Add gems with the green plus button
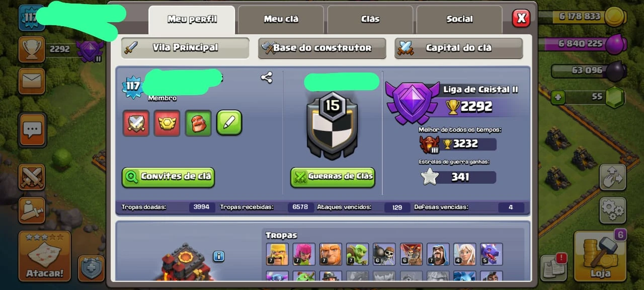This screenshot has height=290, width=644. [x=557, y=97]
